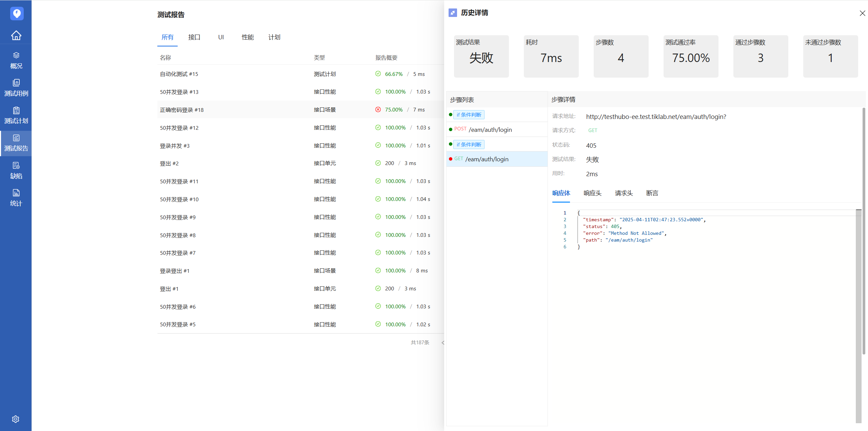Click the pagination previous arrow
This screenshot has height=431, width=868.
pos(442,343)
